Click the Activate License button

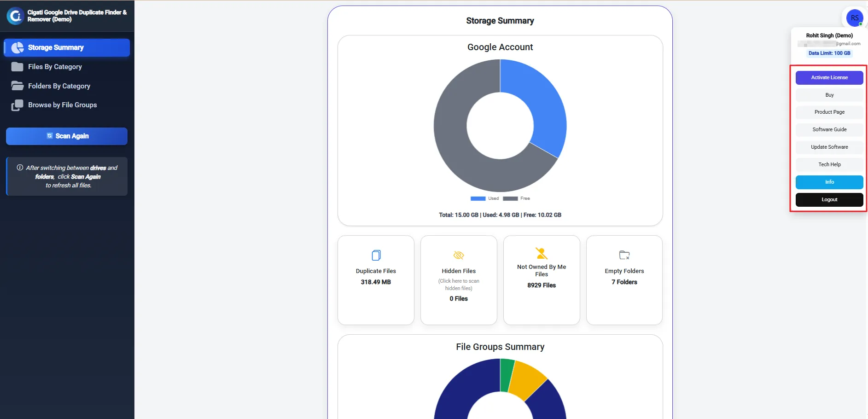[x=829, y=77]
